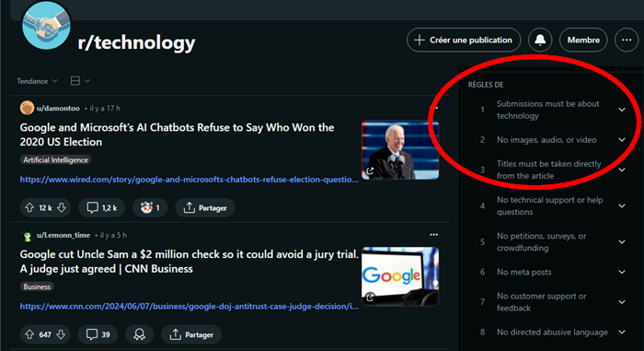Open overflow menu on Lemonn_time's post
The width and height of the screenshot is (644, 351).
point(433,235)
